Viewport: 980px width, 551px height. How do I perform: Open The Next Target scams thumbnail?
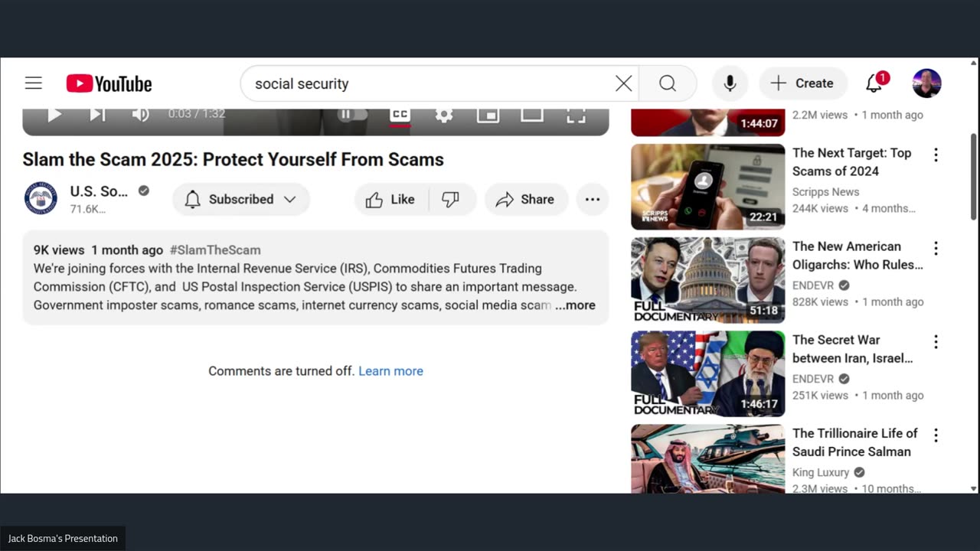(x=707, y=187)
